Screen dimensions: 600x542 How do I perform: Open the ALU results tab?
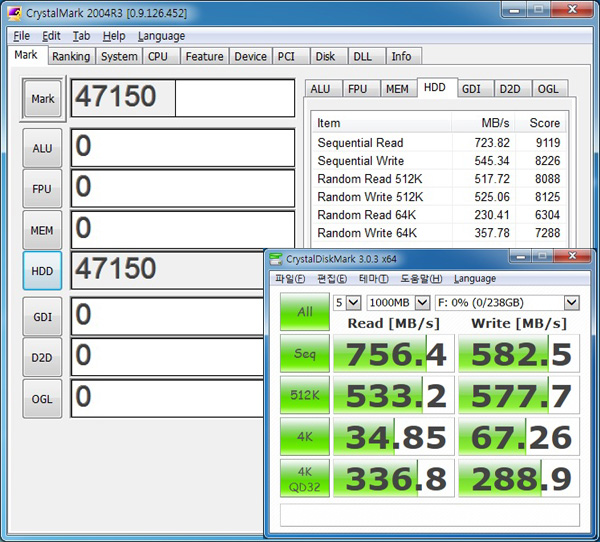[x=323, y=89]
